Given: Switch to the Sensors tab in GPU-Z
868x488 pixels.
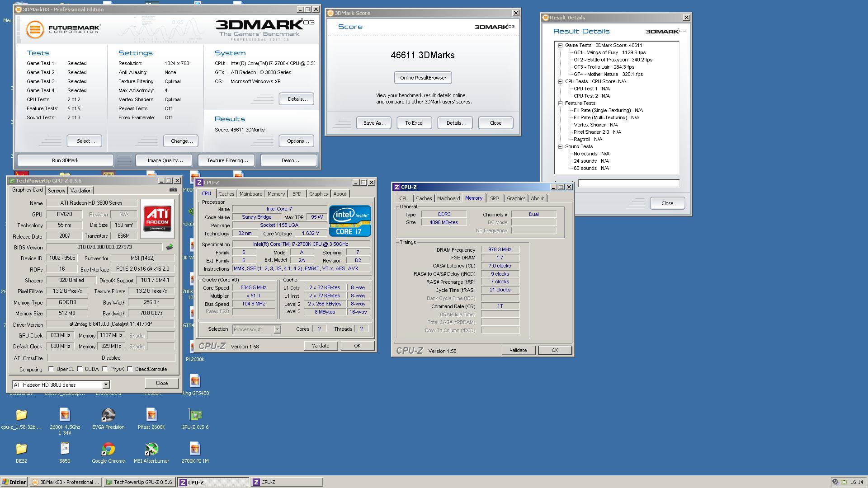Looking at the screenshot, I should point(57,191).
